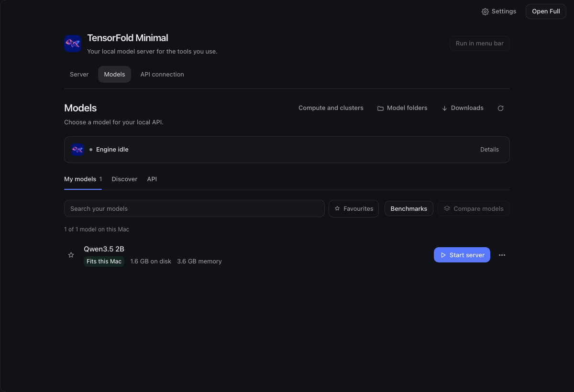Open the API connection tab
The image size is (574, 392).
[162, 75]
